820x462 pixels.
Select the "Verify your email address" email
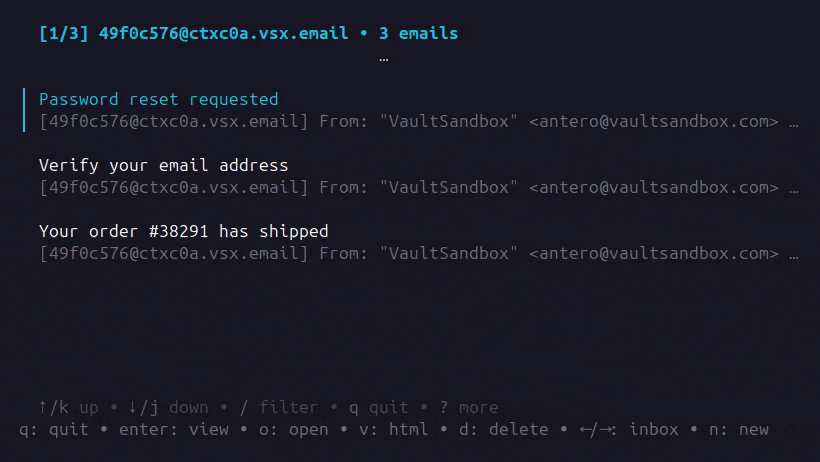point(163,165)
